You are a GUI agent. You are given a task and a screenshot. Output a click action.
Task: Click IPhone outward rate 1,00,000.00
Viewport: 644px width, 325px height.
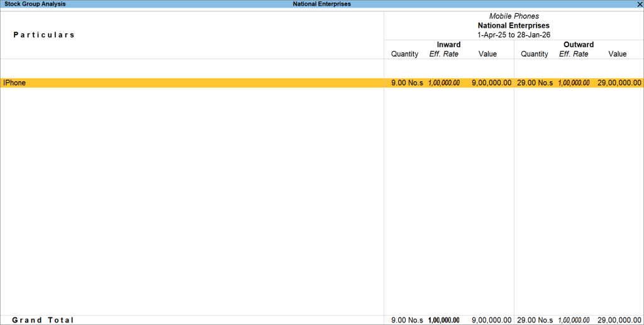coord(574,83)
